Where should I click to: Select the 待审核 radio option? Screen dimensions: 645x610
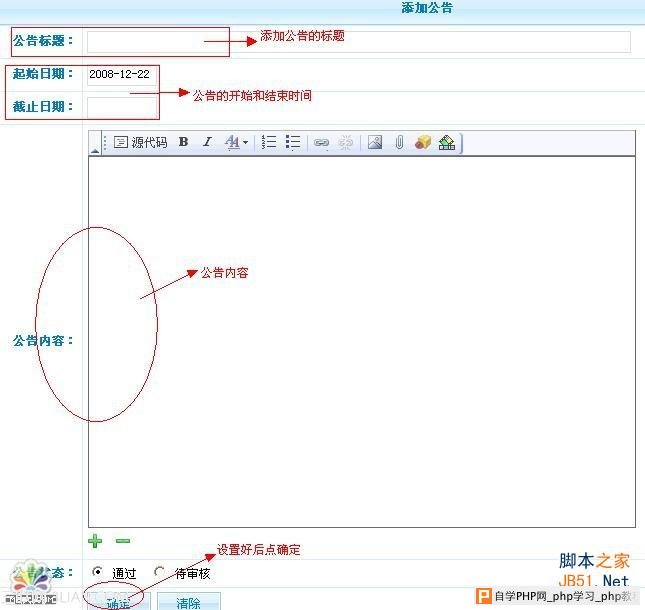click(160, 571)
